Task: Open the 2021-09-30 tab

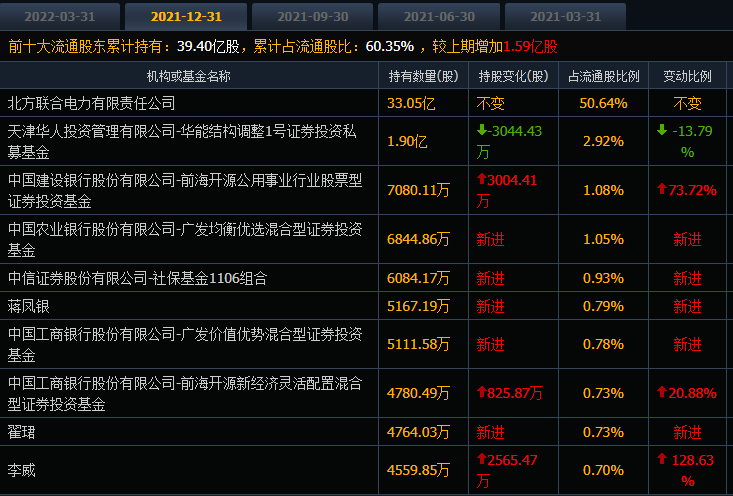Action: (313, 17)
